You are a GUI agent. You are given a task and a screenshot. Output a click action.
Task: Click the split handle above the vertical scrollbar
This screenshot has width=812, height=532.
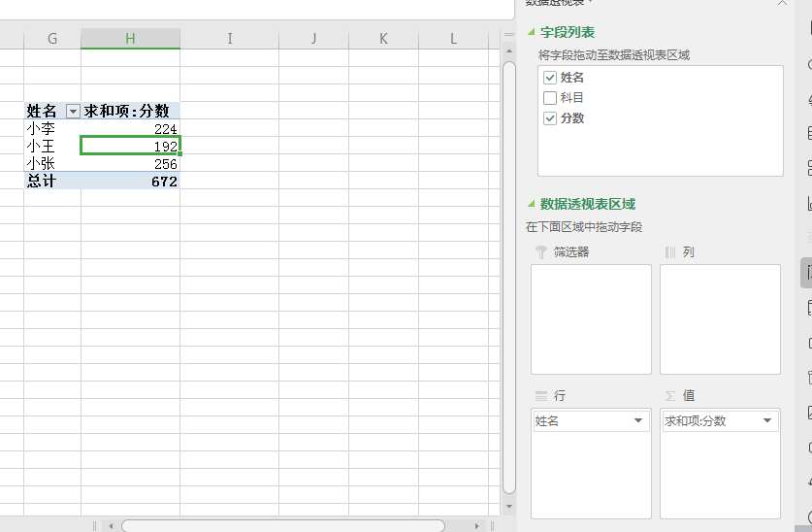pos(509,34)
